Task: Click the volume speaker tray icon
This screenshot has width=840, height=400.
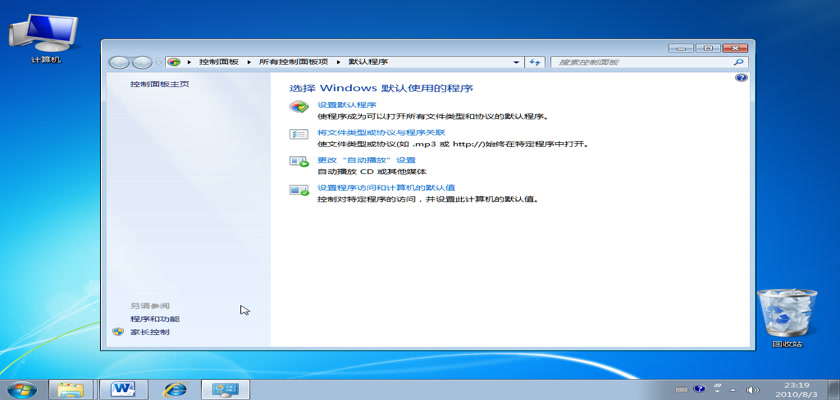Action: (x=753, y=390)
